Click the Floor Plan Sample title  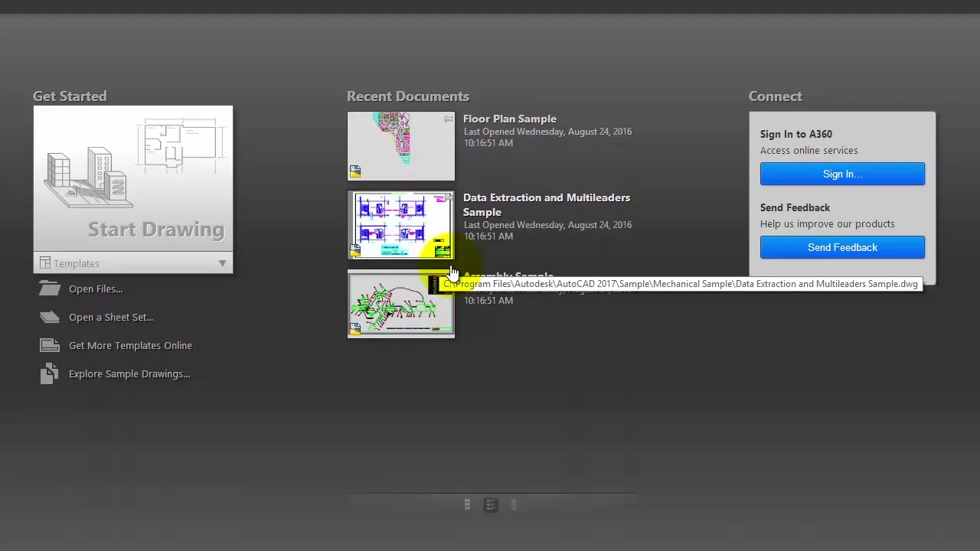click(510, 119)
